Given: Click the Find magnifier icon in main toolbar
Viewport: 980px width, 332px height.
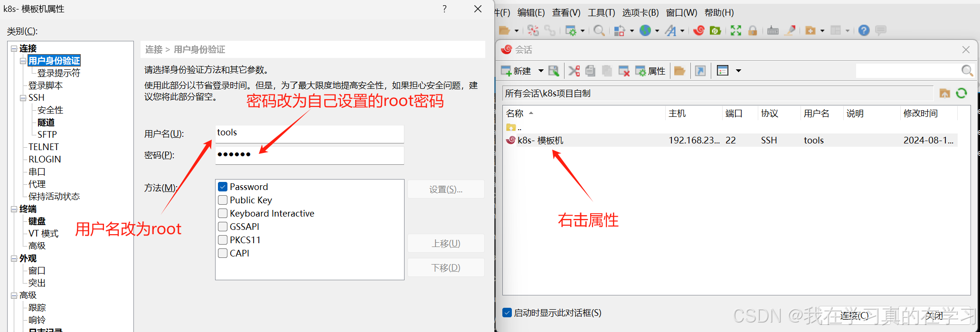Looking at the screenshot, I should pyautogui.click(x=599, y=30).
